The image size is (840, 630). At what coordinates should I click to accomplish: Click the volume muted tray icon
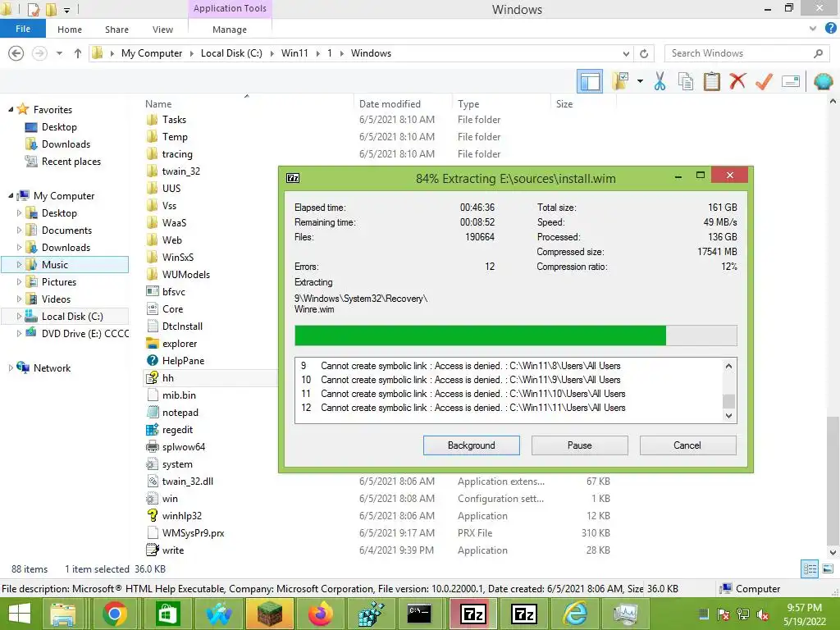click(764, 615)
